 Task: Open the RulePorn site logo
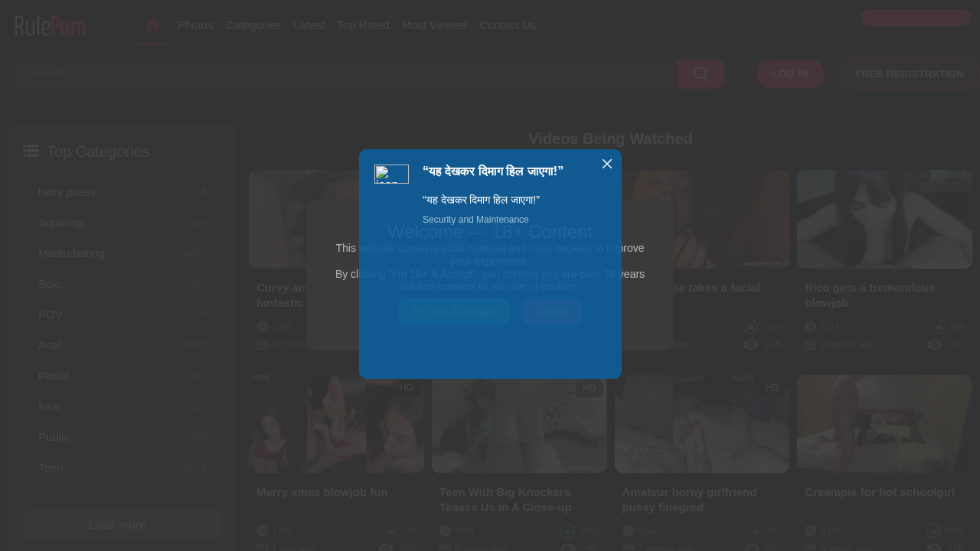coord(51,26)
